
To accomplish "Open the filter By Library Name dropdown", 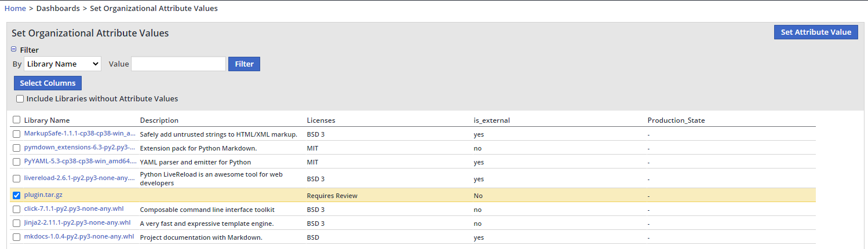I will click(63, 64).
